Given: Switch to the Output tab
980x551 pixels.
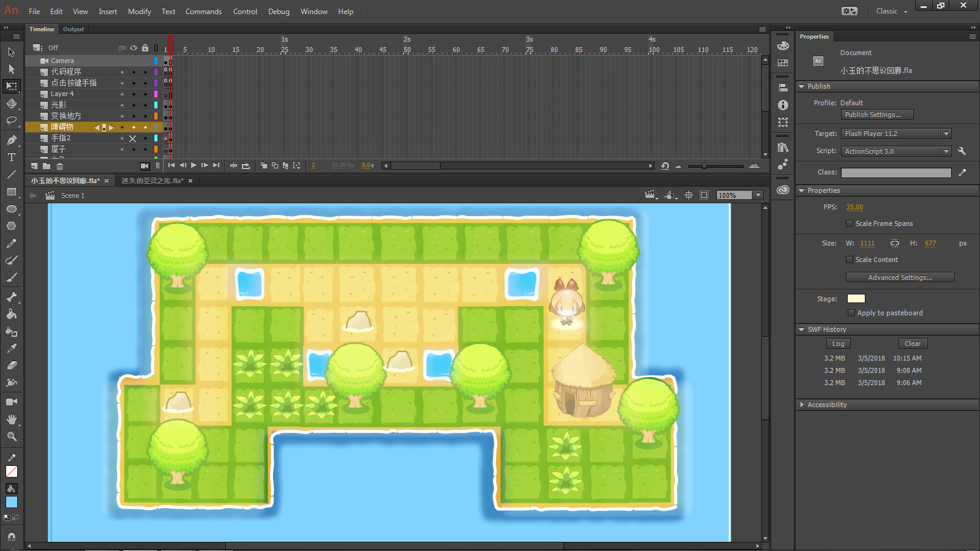Looking at the screenshot, I should tap(73, 29).
